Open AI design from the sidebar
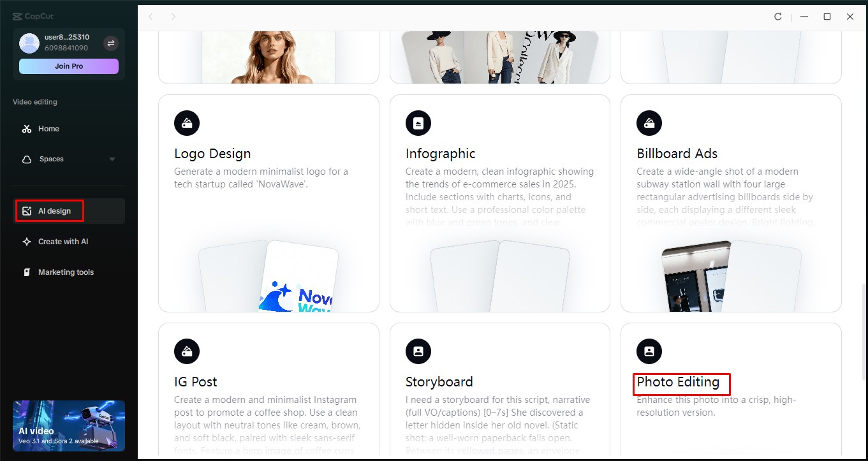Screen dimensions: 868x461 (x=49, y=210)
